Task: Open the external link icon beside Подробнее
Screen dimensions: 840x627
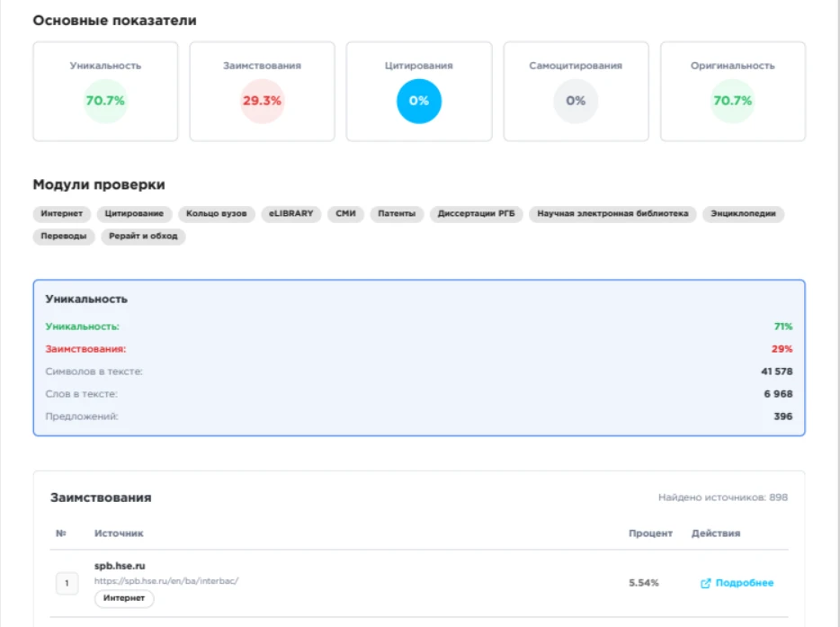Action: pyautogui.click(x=705, y=583)
